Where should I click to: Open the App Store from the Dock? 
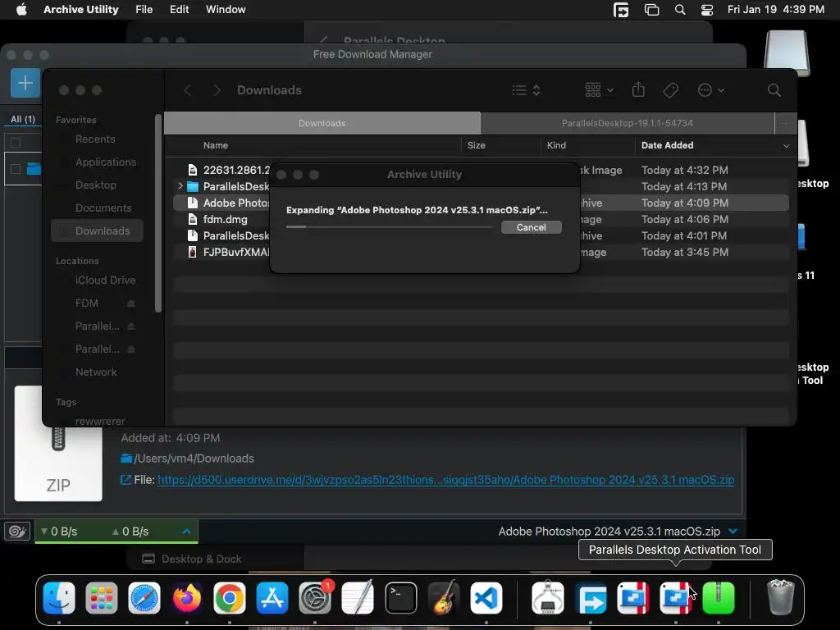pyautogui.click(x=272, y=598)
